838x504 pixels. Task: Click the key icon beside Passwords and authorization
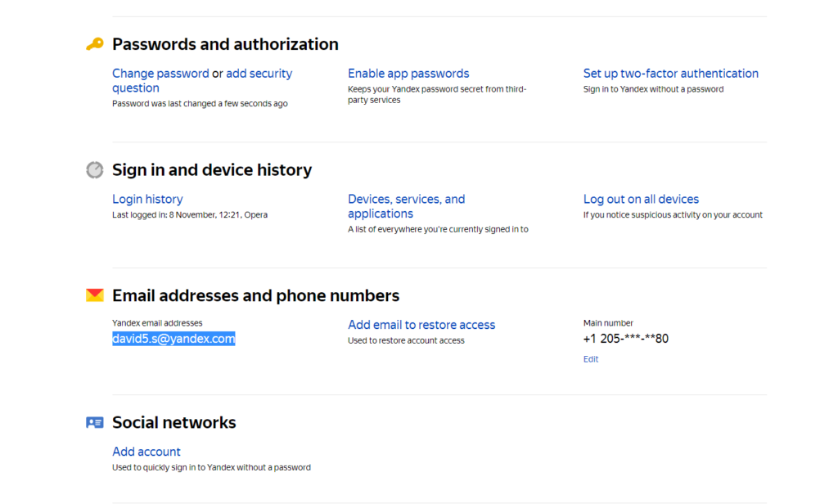coord(95,44)
